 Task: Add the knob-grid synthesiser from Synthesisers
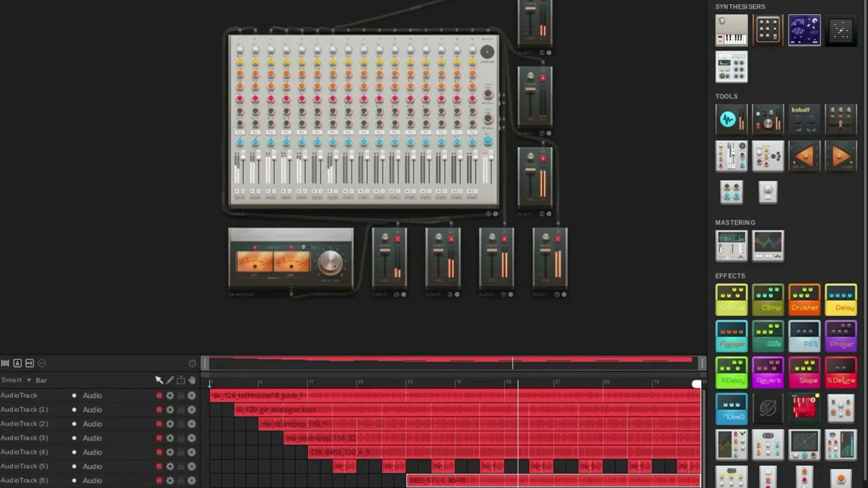[x=768, y=30]
